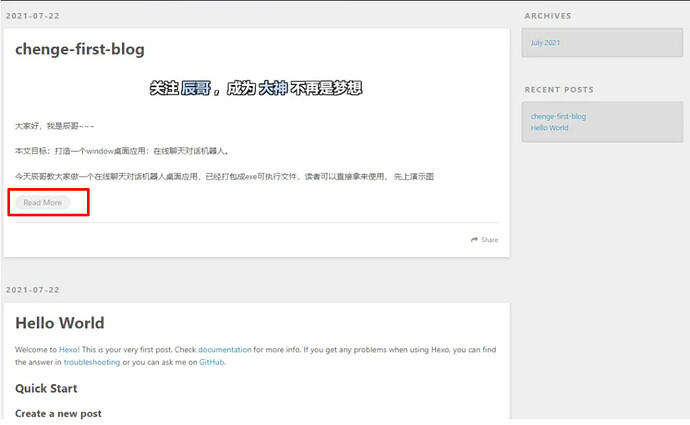Click the date above the Hello World post
The width and height of the screenshot is (690, 425).
coord(33,290)
